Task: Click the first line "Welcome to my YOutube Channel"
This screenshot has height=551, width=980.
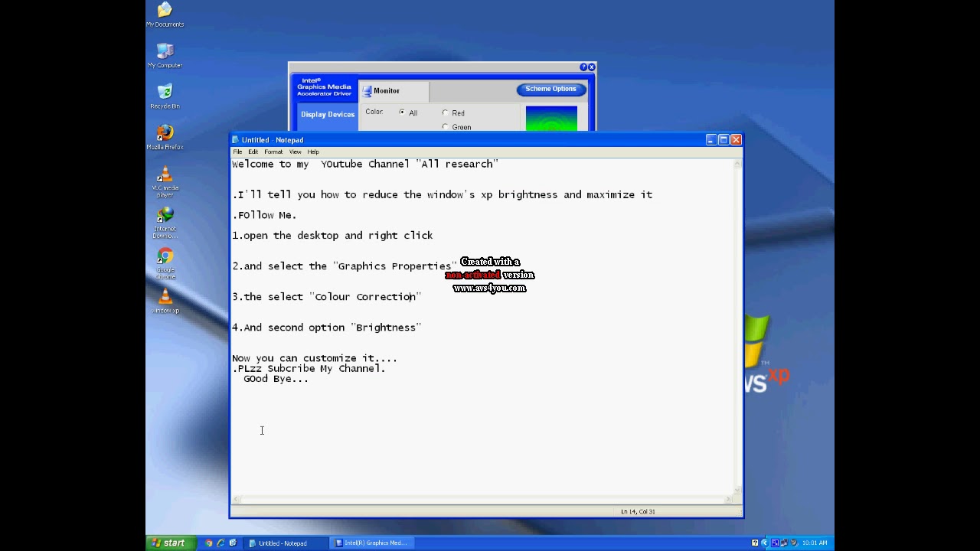Action: click(x=365, y=164)
